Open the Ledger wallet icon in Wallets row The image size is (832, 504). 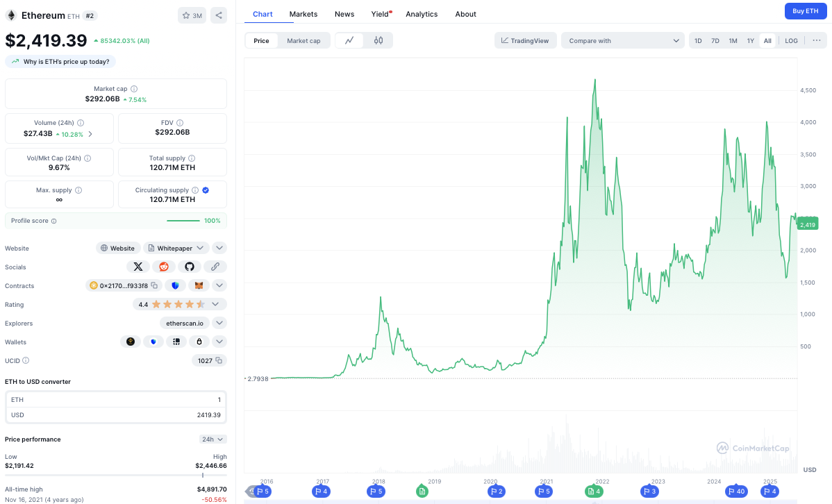click(x=176, y=342)
